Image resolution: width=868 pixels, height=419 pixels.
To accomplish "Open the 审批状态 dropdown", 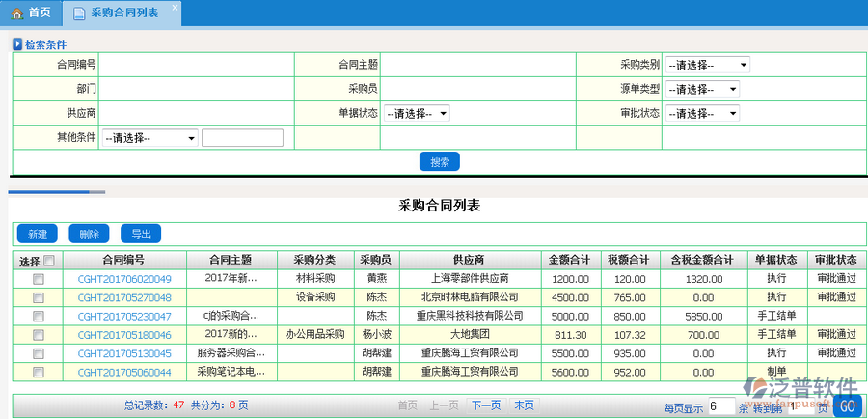I will (x=702, y=113).
